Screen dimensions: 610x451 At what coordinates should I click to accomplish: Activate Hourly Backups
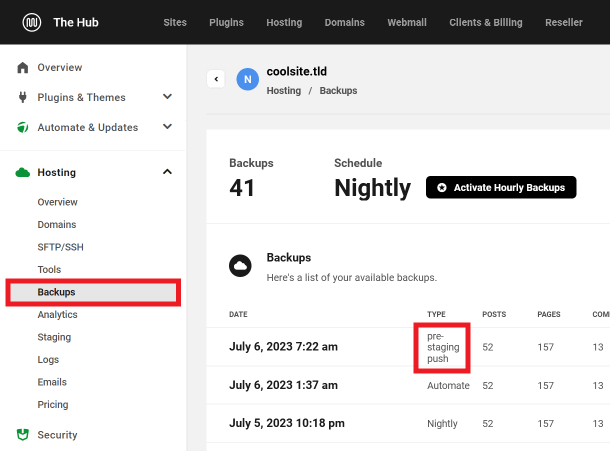(x=501, y=187)
